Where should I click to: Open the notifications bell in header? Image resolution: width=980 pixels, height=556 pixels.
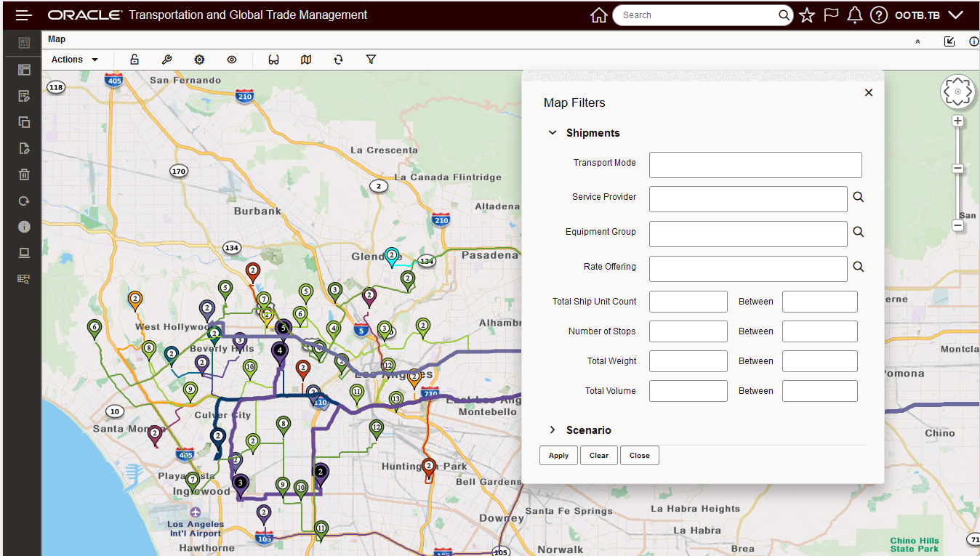click(x=855, y=15)
